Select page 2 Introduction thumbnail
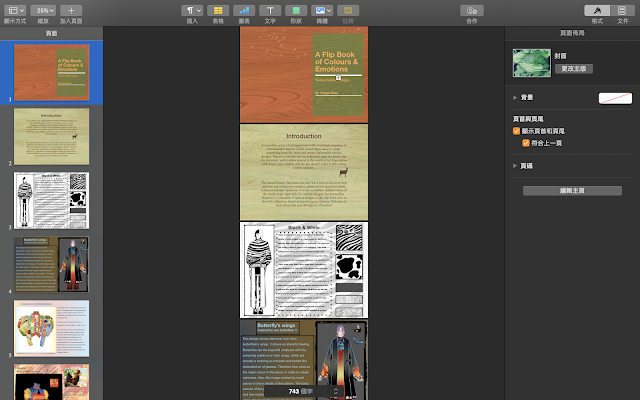This screenshot has width=640, height=400. [51, 136]
